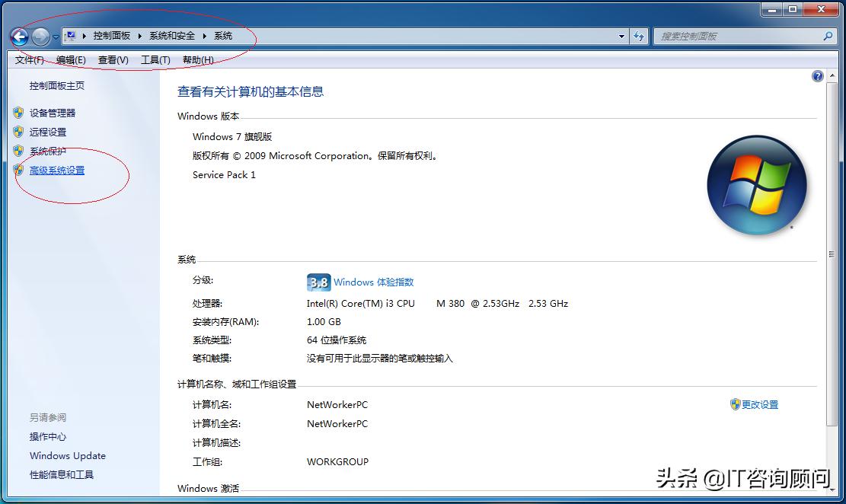Click the 更改设置 link for computer name
Viewport: 846px width, 504px height.
pyautogui.click(x=759, y=404)
